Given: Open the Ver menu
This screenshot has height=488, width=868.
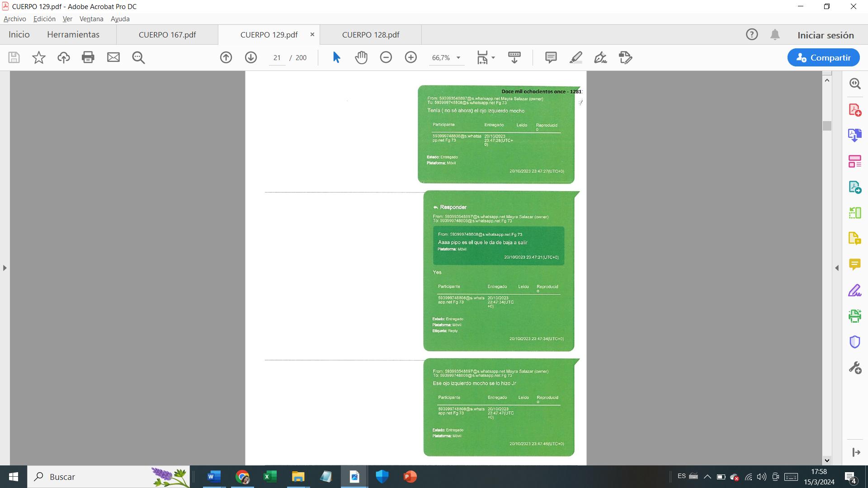Looking at the screenshot, I should pos(67,19).
